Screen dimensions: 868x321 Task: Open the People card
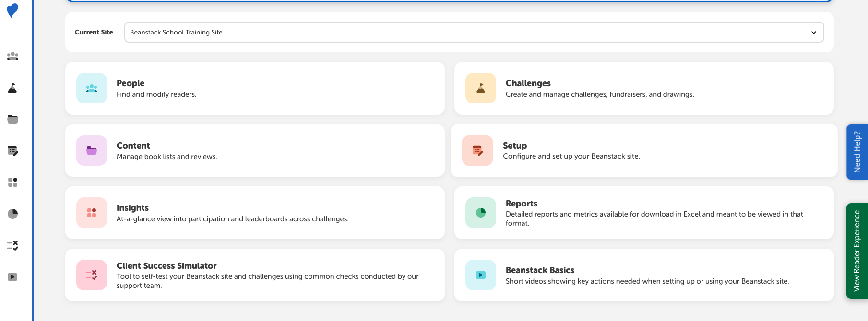pos(255,88)
